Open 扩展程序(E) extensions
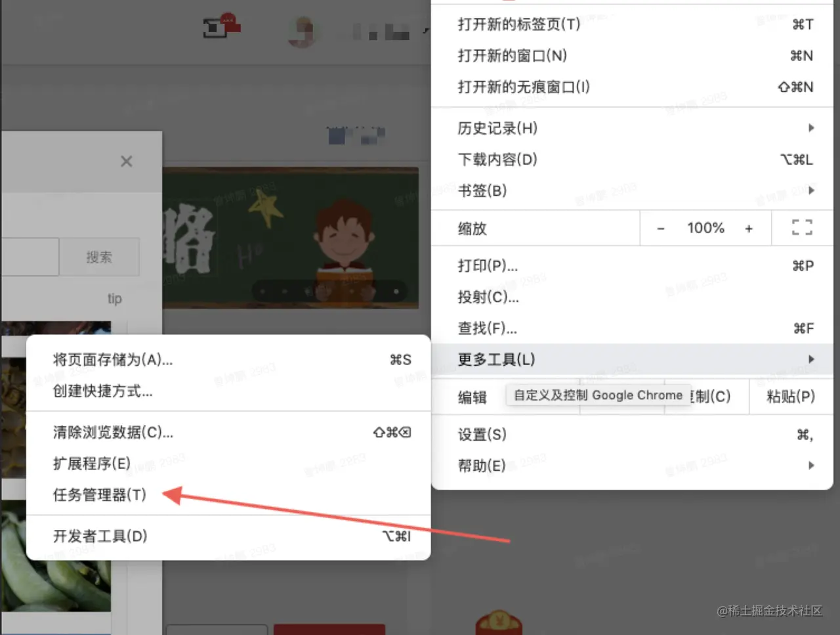This screenshot has width=840, height=635. (x=228, y=464)
